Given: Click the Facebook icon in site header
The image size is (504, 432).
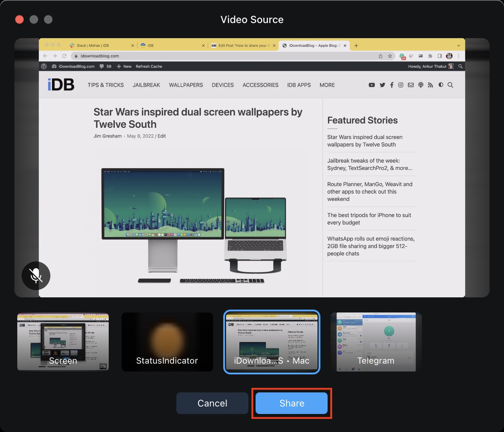Looking at the screenshot, I should (x=392, y=85).
